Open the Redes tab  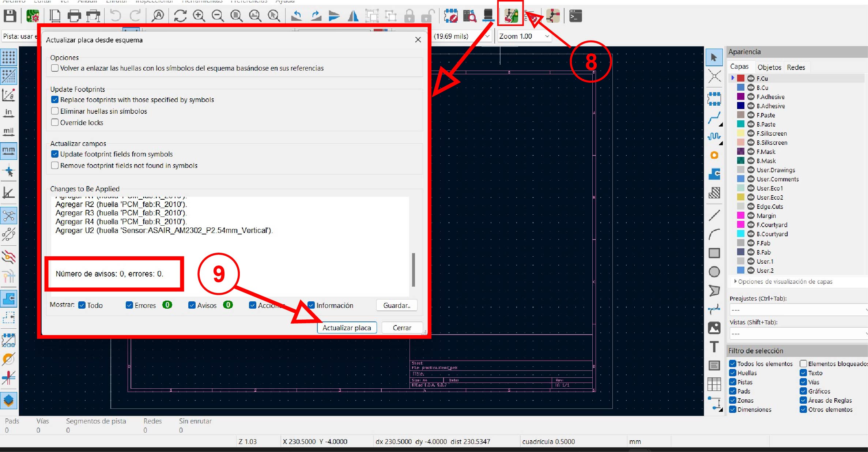coord(796,67)
